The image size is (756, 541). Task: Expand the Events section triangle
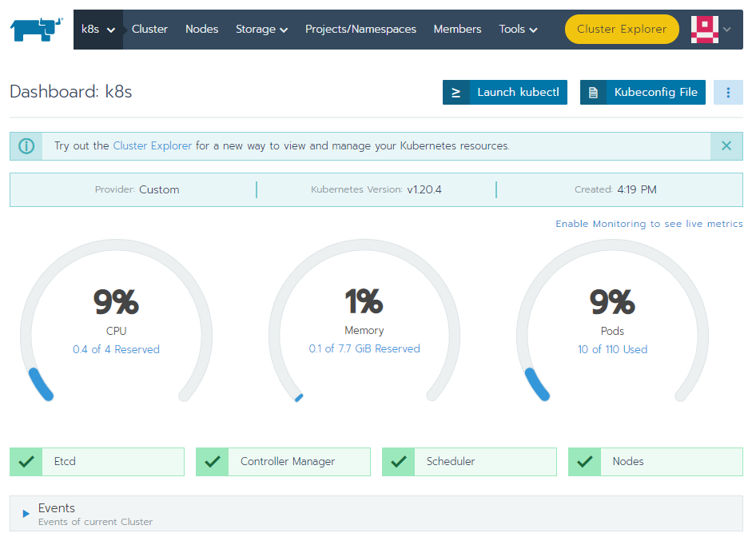coord(26,514)
